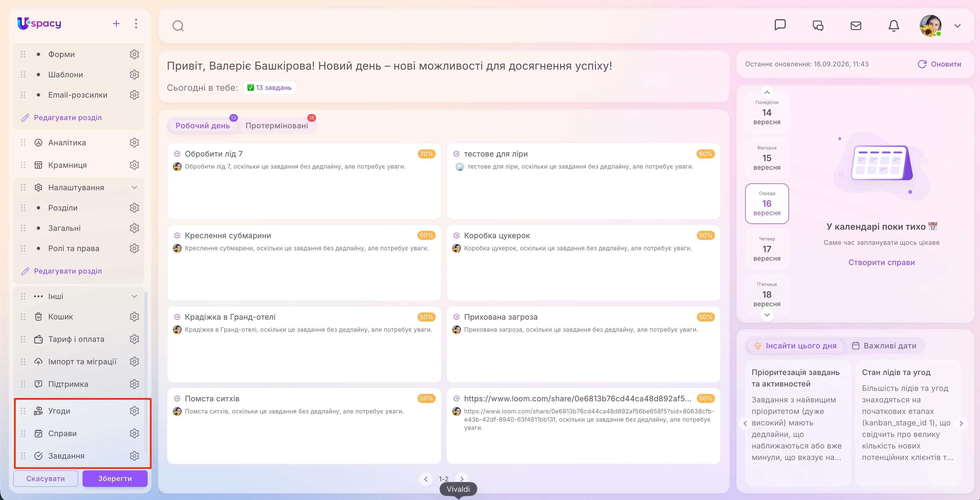Click the 70% progress badge on Обробити лід 7
980x500 pixels.
pyautogui.click(x=426, y=154)
